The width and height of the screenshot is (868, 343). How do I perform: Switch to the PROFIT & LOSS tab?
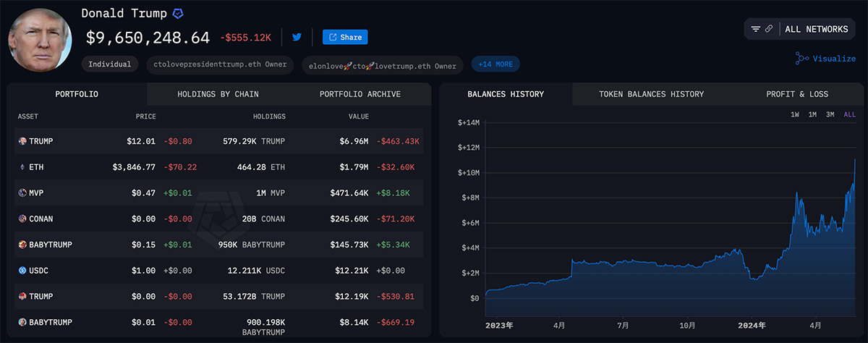(x=797, y=94)
